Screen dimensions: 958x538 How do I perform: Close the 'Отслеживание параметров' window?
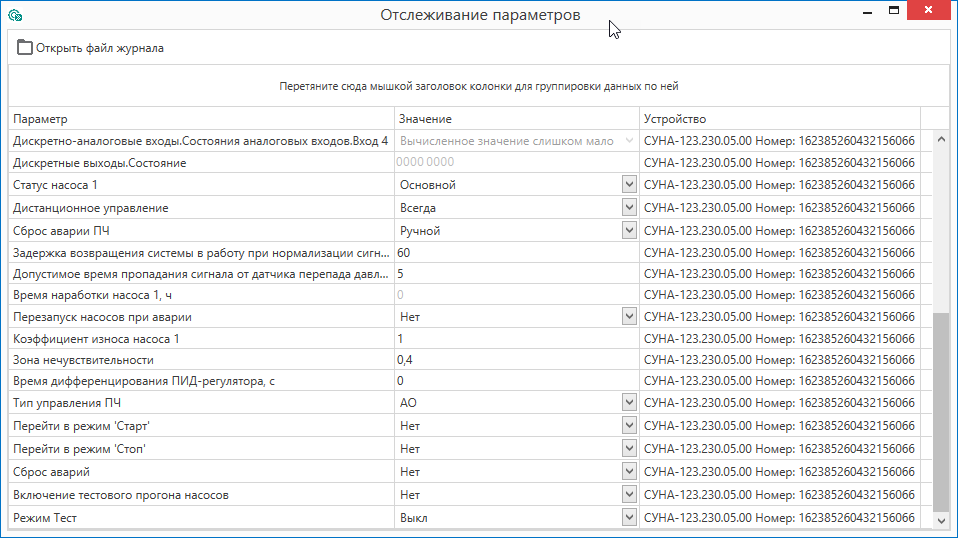pos(929,10)
